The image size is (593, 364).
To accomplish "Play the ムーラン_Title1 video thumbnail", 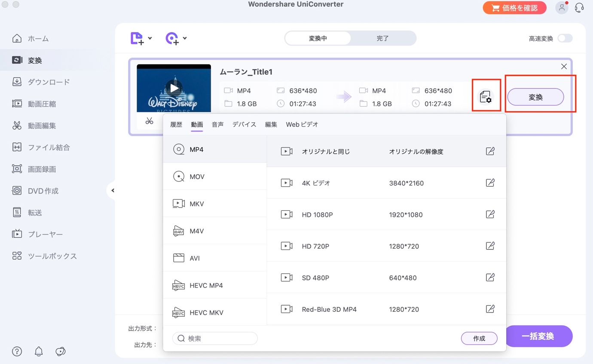I will click(174, 88).
